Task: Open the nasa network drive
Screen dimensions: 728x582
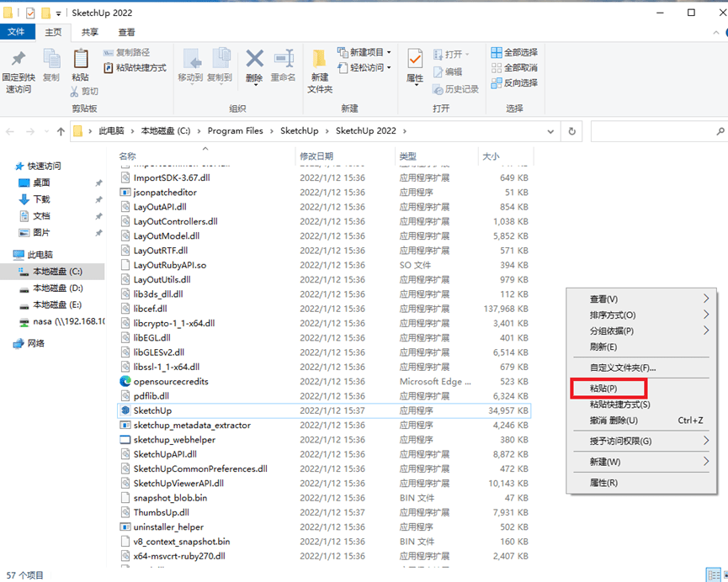Action: pos(62,321)
